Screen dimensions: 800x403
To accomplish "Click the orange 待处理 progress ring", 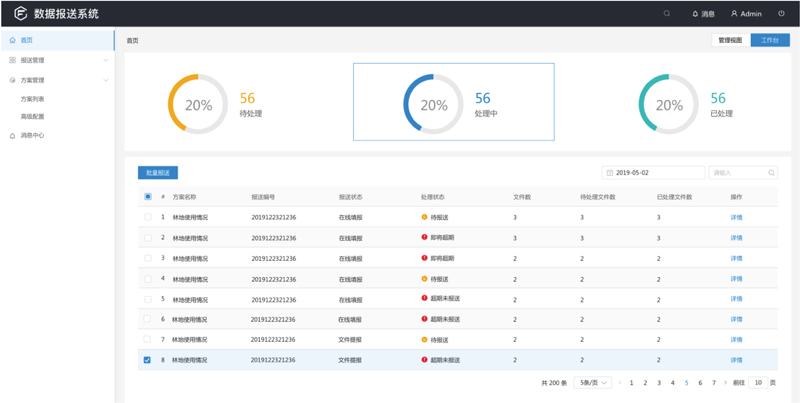I will click(x=198, y=105).
